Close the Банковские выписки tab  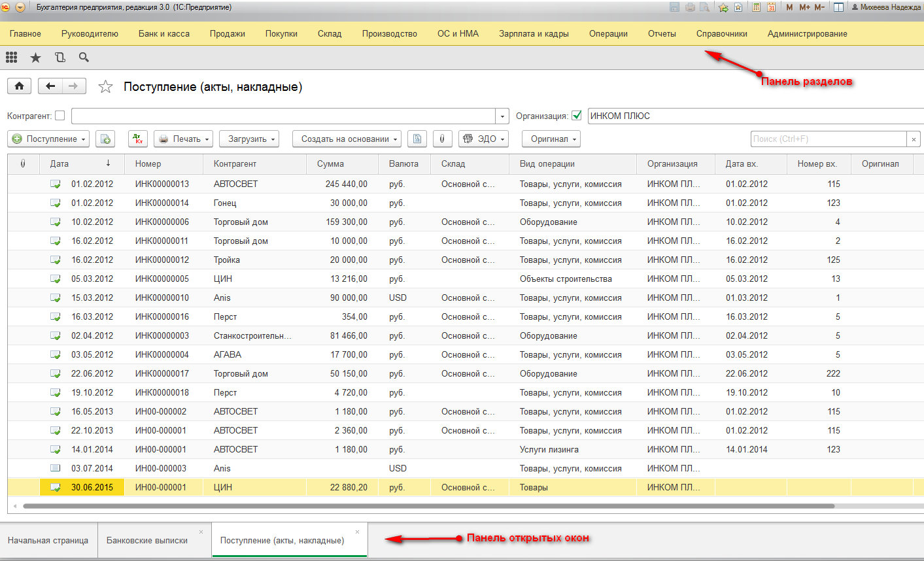pyautogui.click(x=201, y=532)
